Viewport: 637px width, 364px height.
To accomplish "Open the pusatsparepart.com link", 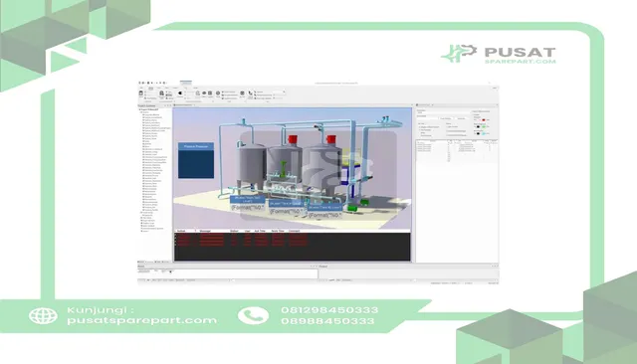I will [142, 320].
